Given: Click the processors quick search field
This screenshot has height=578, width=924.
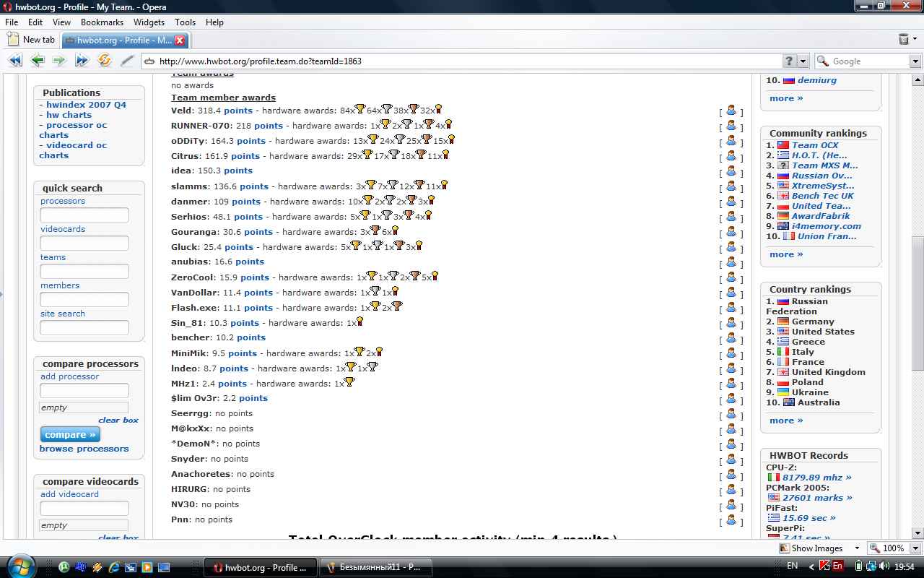Looking at the screenshot, I should tap(84, 215).
